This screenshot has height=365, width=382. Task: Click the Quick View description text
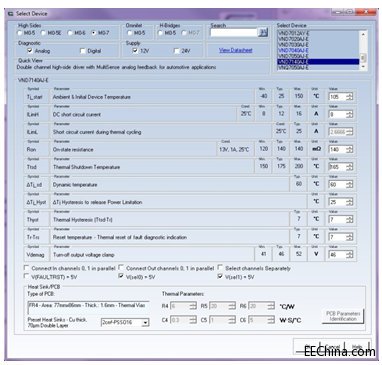[x=116, y=67]
